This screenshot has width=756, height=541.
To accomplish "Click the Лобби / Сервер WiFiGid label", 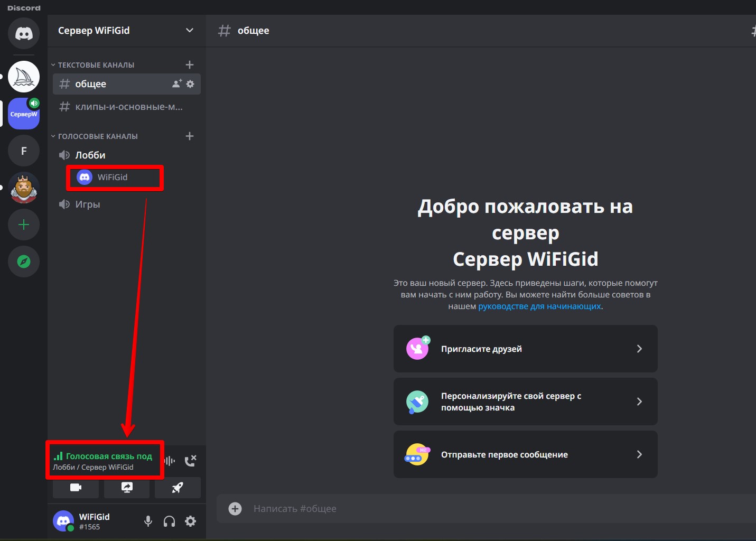I will [93, 467].
